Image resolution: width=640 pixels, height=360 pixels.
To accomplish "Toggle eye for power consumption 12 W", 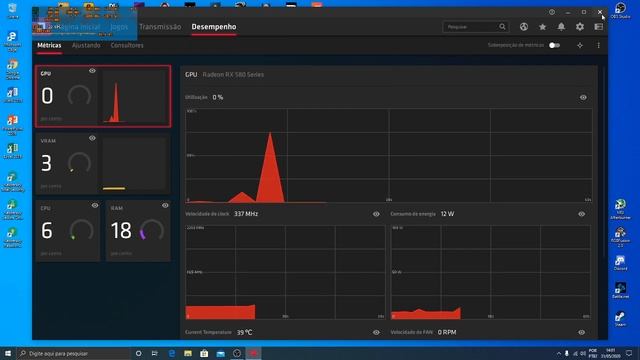I will click(x=582, y=214).
